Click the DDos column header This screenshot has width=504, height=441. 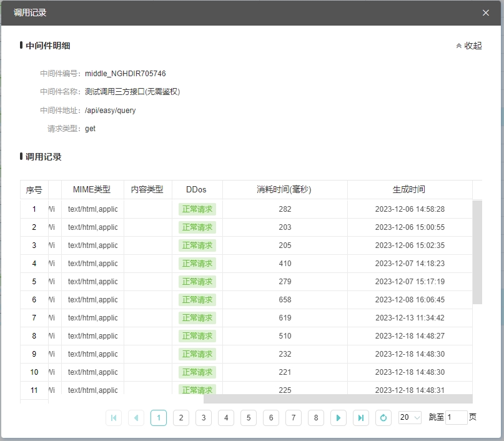(x=196, y=190)
